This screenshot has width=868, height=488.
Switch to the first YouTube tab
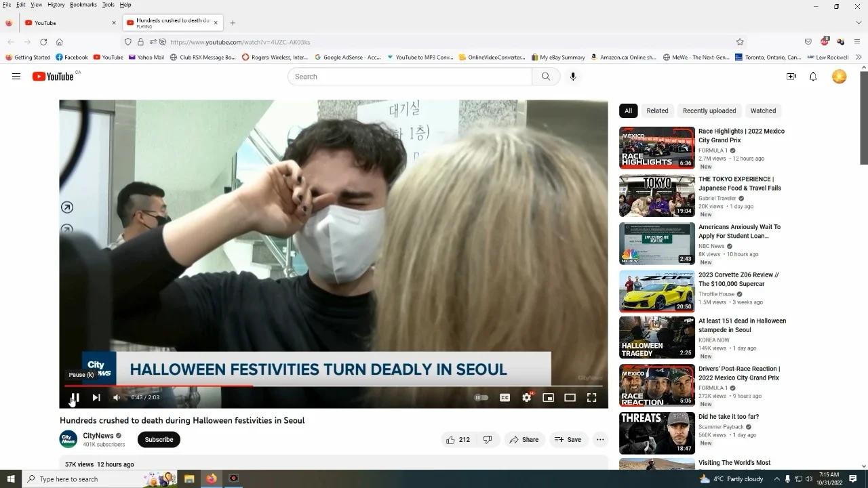70,23
